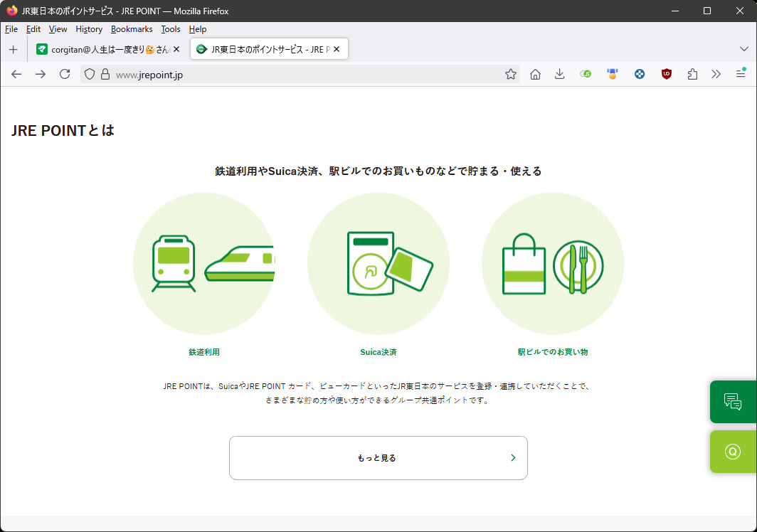Click the uBlock Origin extension icon

[666, 74]
